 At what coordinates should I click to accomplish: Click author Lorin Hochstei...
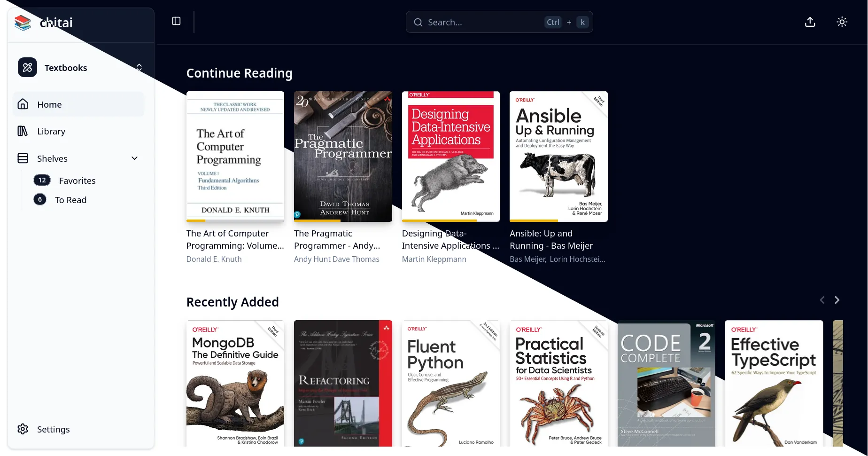(x=578, y=259)
